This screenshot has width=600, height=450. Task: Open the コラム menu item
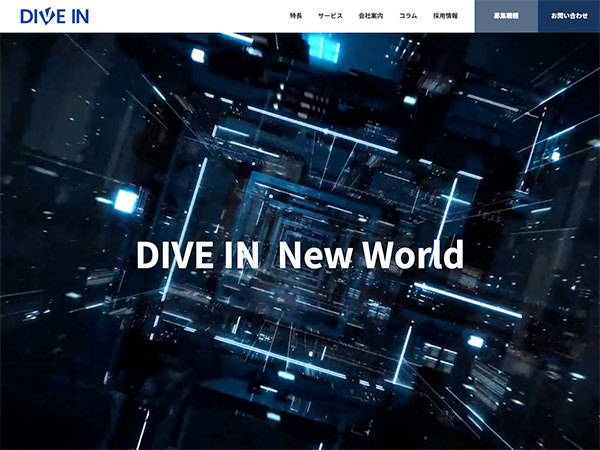408,16
